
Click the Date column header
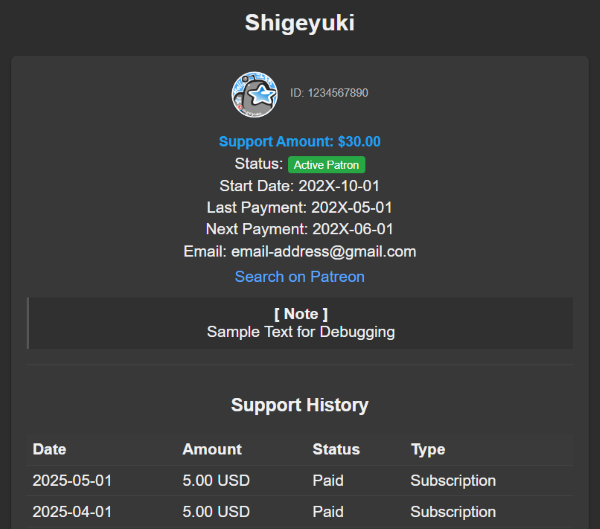(x=50, y=450)
